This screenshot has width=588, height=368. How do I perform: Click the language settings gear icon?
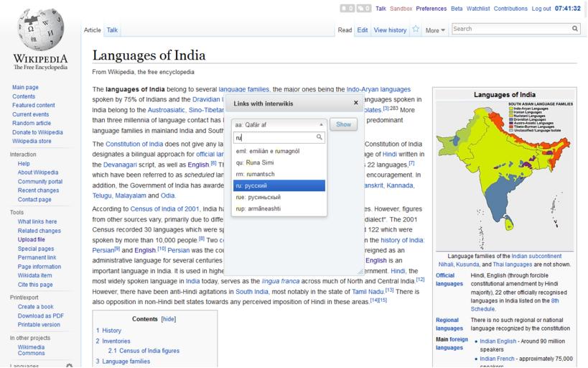point(70,365)
